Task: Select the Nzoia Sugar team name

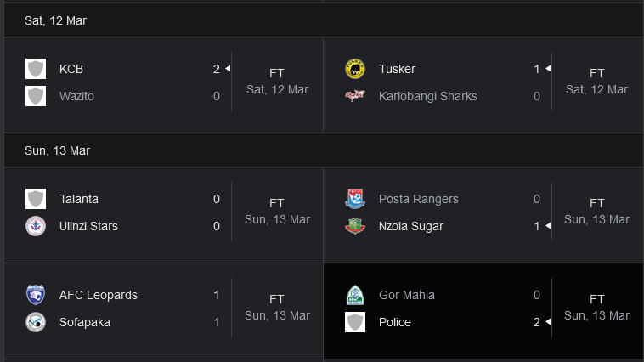Action: coord(411,226)
